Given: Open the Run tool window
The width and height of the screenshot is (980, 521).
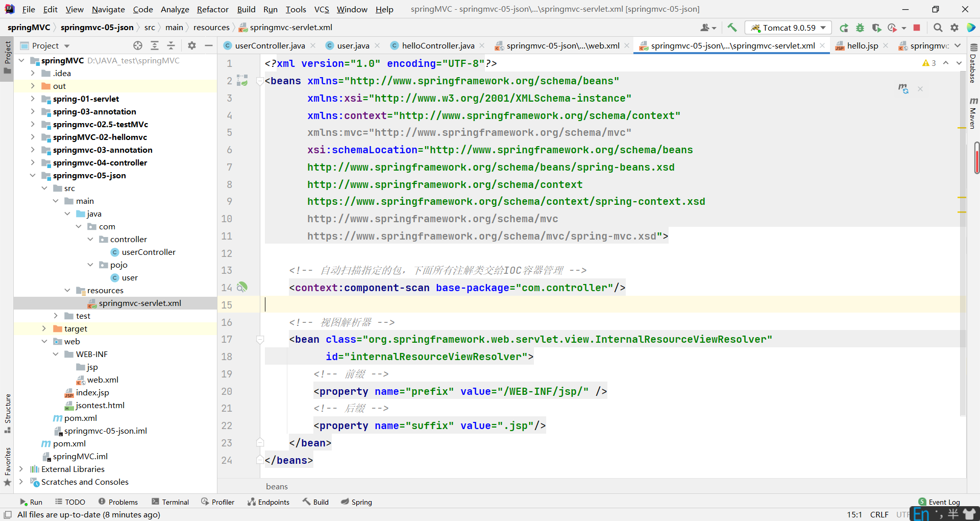Looking at the screenshot, I should [x=31, y=502].
